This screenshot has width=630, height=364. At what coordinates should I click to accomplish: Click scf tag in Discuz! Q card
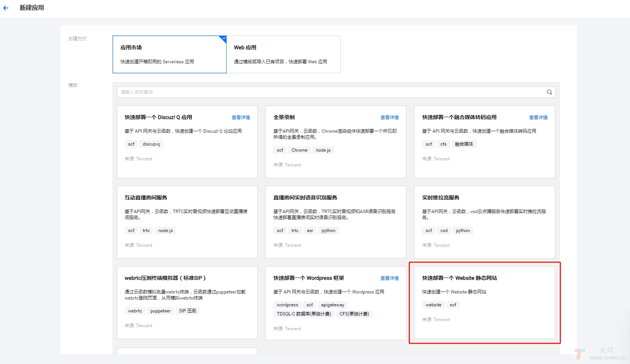pos(131,144)
